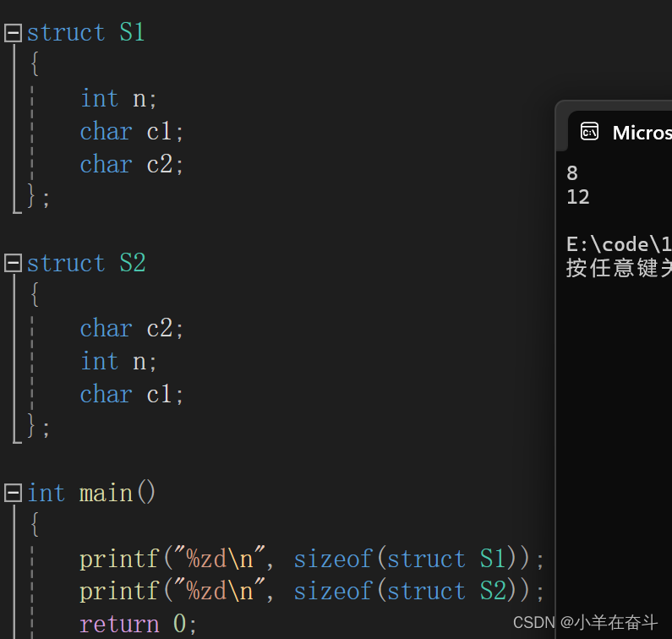Click the E:\code path in console
This screenshot has width=672, height=639.
click(619, 245)
